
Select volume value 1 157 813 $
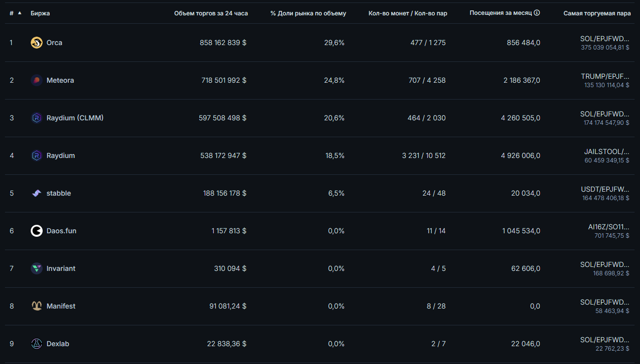(x=229, y=231)
